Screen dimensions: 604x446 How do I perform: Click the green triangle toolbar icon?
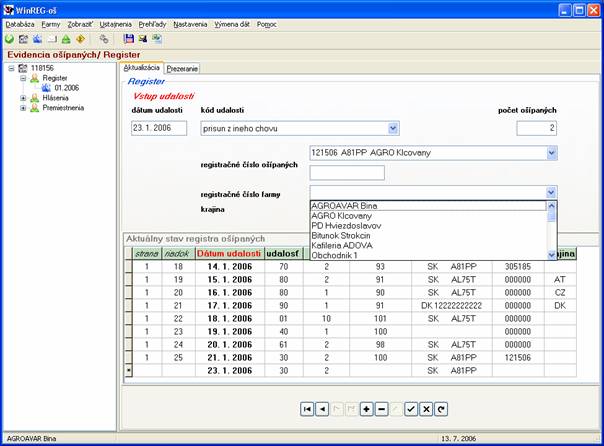(66, 38)
